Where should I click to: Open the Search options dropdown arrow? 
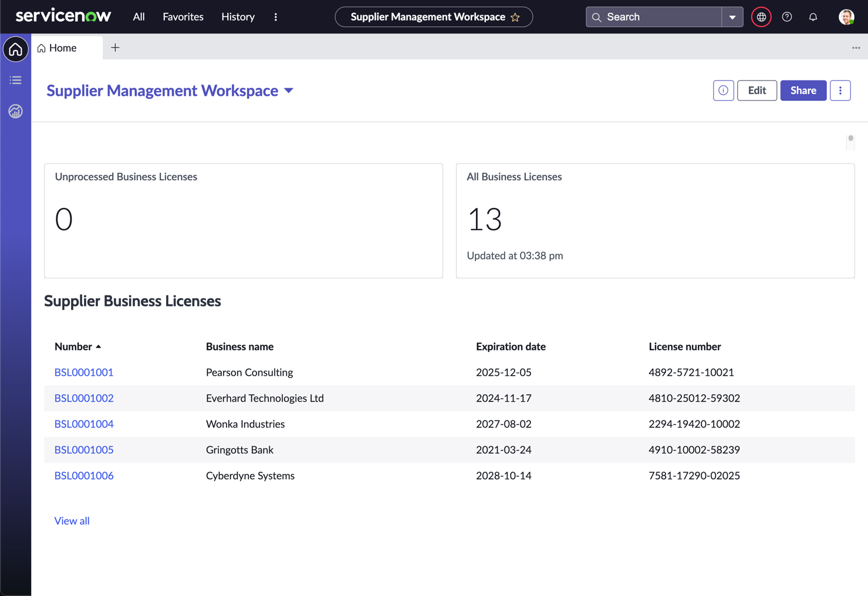click(732, 17)
